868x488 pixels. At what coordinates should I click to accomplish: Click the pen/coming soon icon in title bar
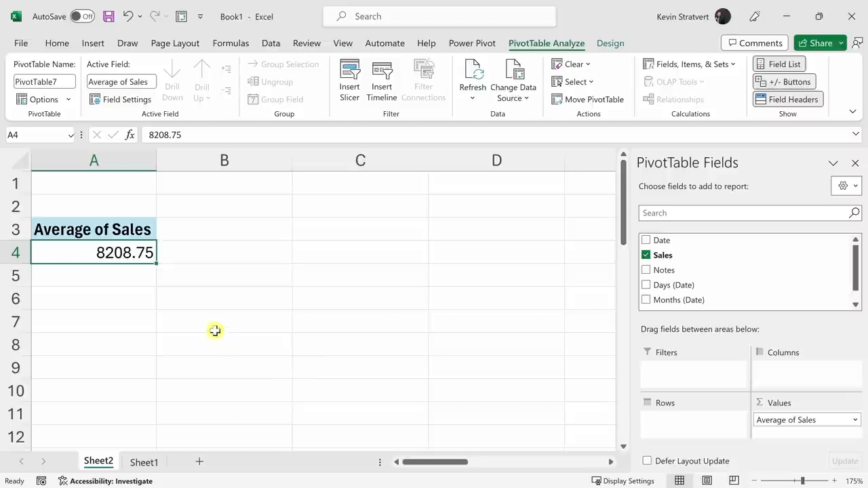[x=755, y=16]
